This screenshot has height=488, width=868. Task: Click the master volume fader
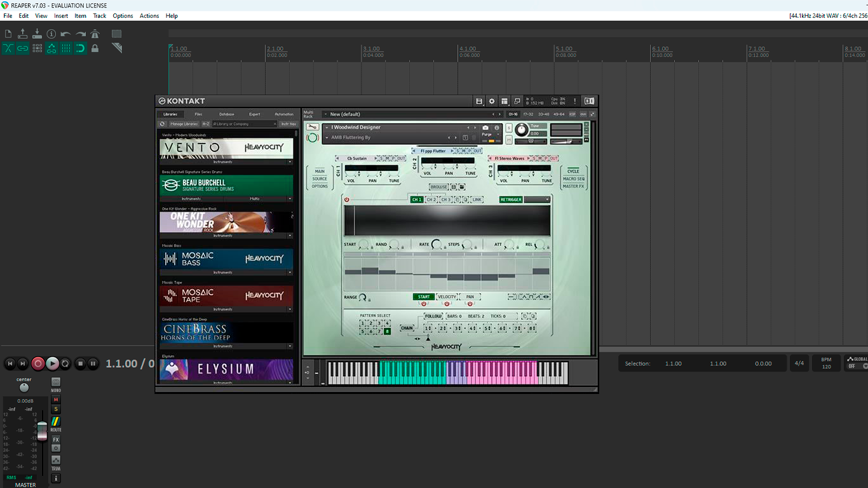click(x=42, y=431)
